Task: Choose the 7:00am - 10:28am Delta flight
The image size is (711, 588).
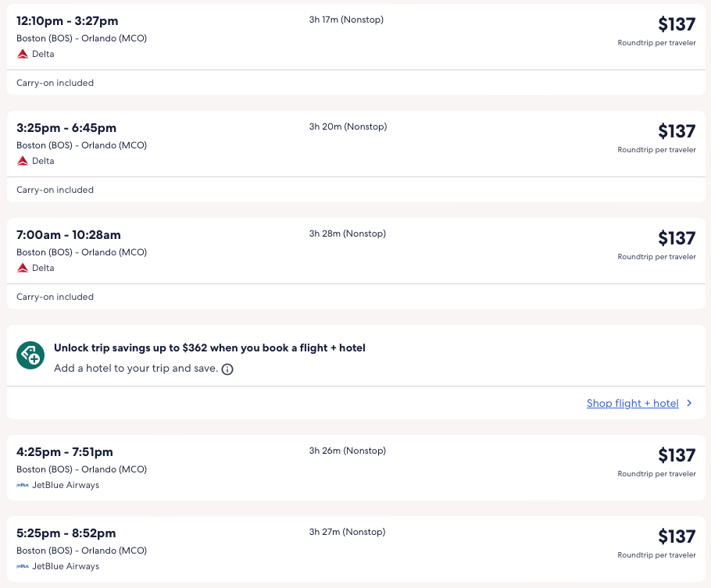Action: click(69, 235)
